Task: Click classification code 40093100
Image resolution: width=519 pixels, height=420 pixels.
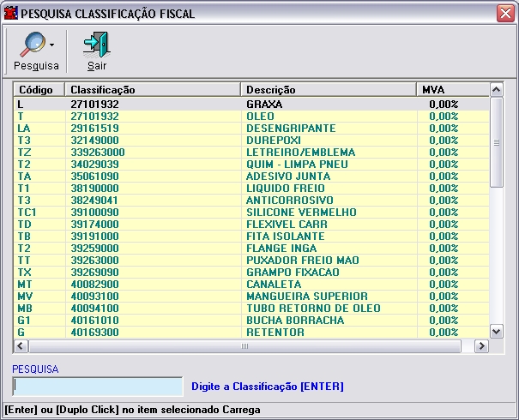Action: coord(94,296)
